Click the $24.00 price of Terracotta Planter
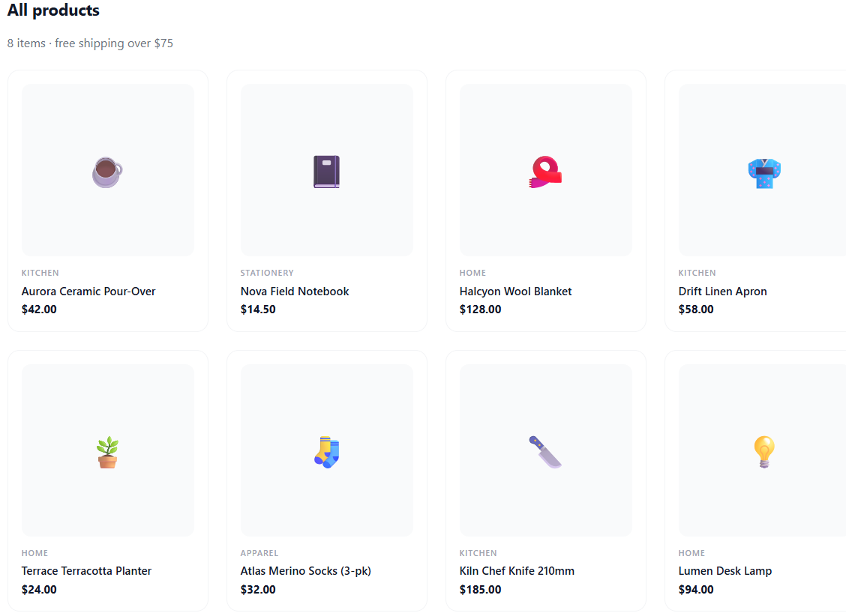Screen dimensions: 846x616 coord(39,590)
